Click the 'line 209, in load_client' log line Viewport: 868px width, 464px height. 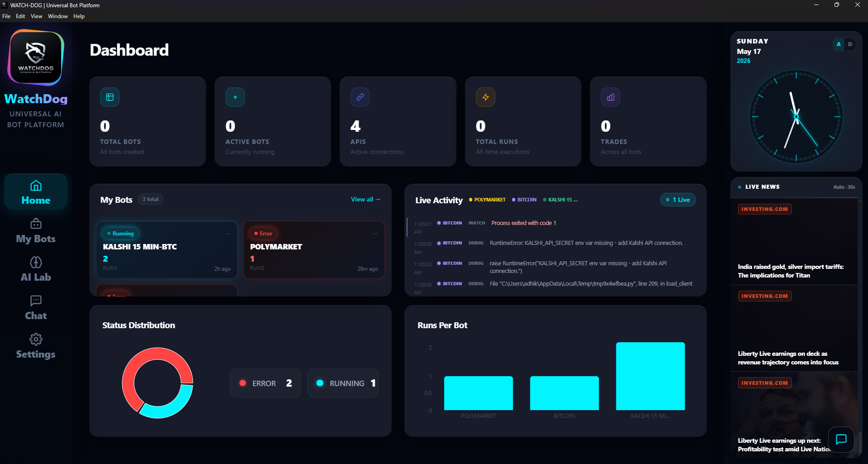[591, 284]
